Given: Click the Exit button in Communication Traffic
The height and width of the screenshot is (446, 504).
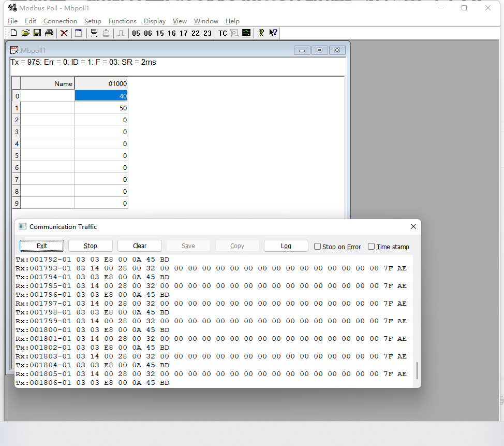Looking at the screenshot, I should pos(42,246).
